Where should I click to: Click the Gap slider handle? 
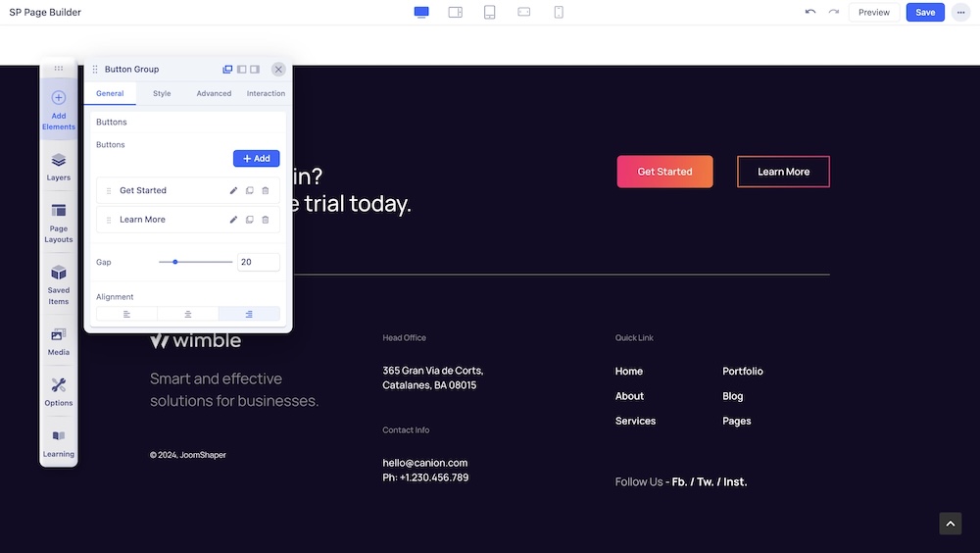point(175,262)
